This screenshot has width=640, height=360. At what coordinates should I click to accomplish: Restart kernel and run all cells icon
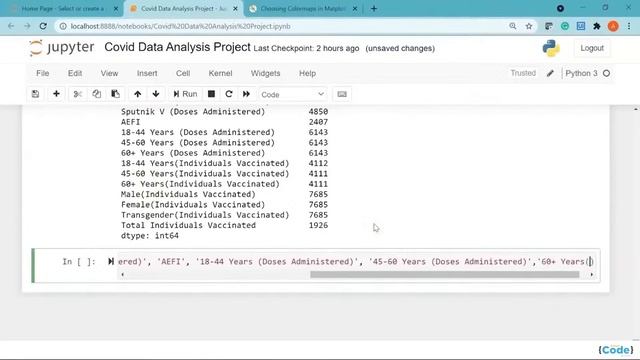246,94
